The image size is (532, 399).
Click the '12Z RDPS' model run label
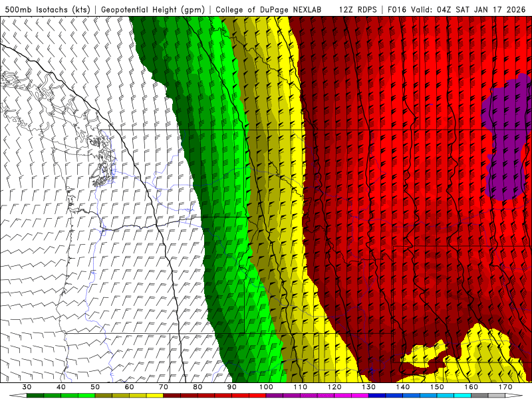(x=358, y=9)
